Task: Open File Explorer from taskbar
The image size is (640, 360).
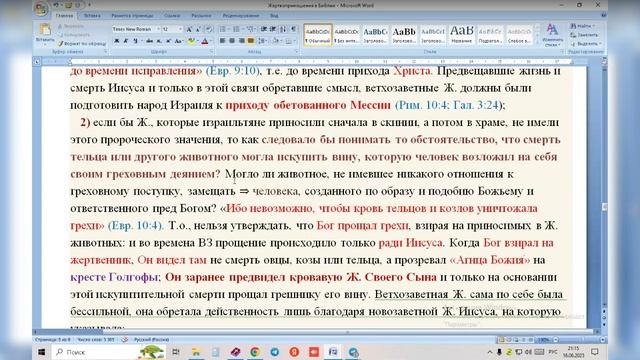Action: (196, 352)
